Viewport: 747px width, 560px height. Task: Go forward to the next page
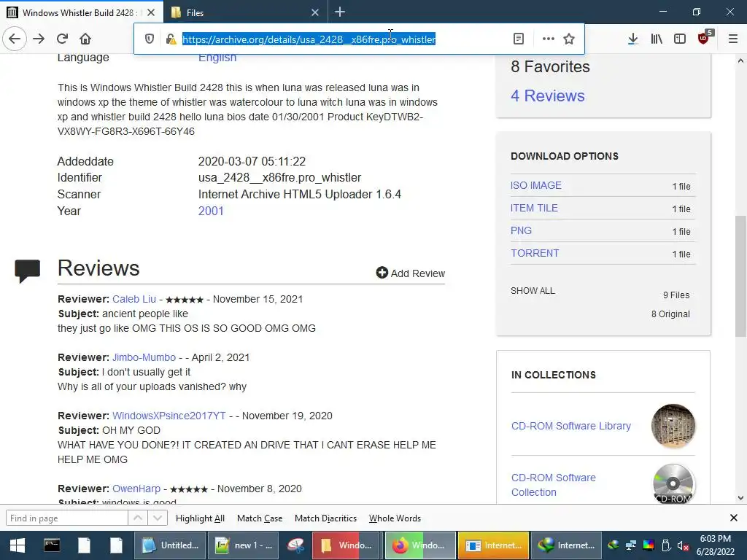click(x=39, y=39)
